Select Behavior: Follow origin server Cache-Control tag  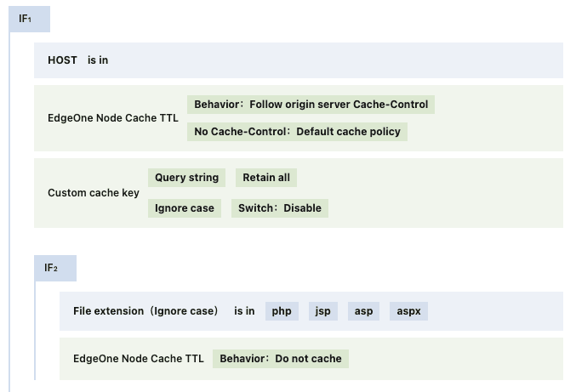(311, 105)
